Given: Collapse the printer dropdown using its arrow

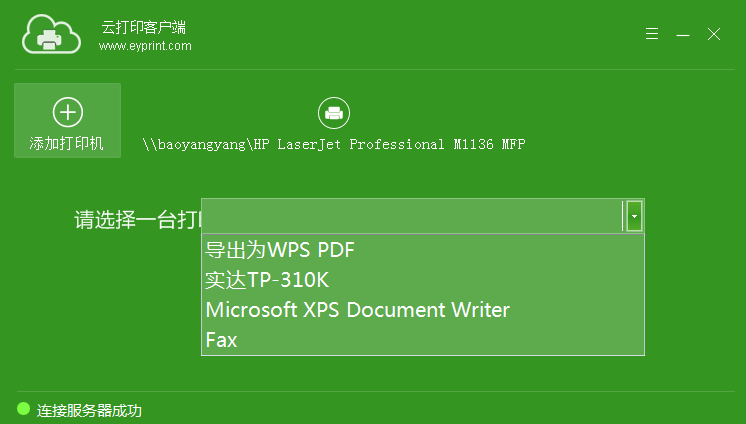Looking at the screenshot, I should coord(634,216).
